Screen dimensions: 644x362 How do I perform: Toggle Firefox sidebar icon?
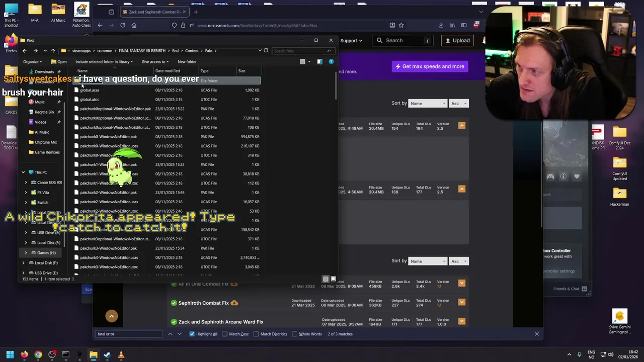(464, 25)
